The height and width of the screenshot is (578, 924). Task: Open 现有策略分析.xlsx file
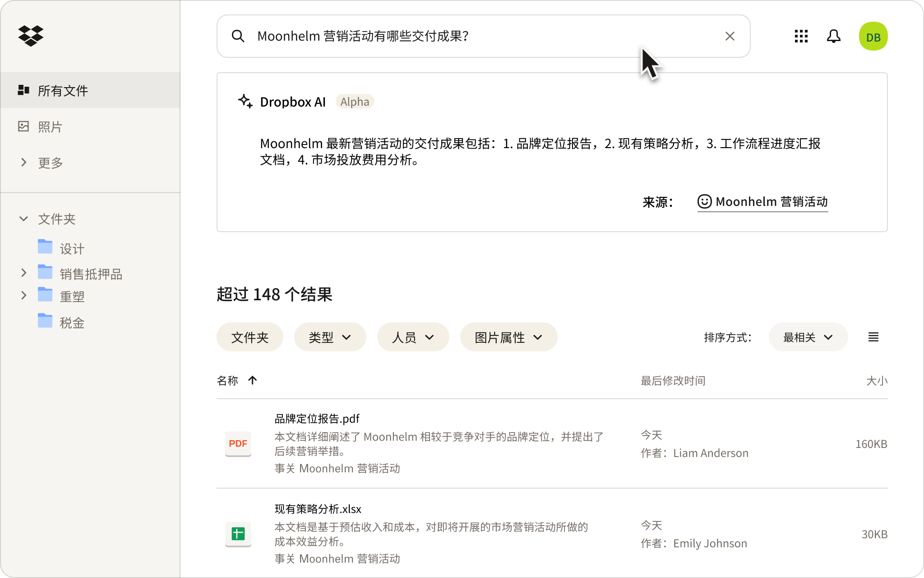tap(318, 509)
